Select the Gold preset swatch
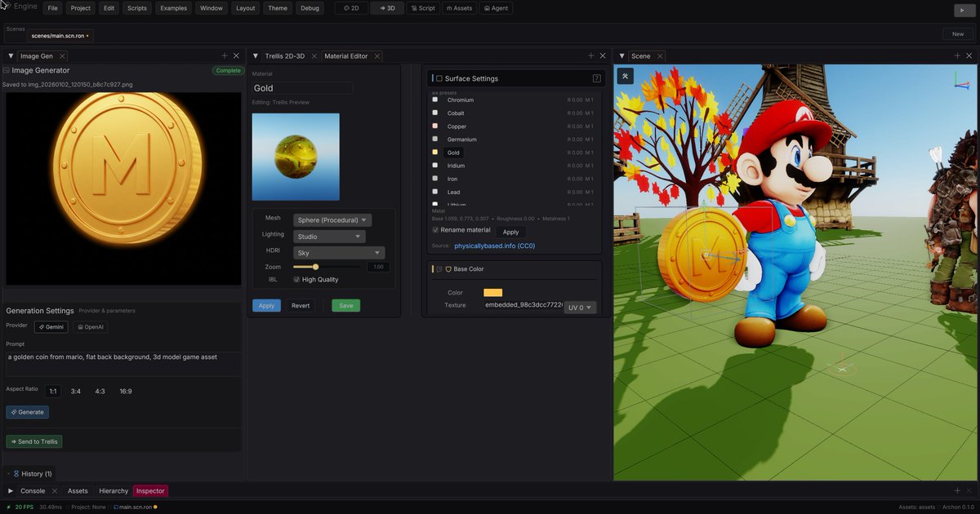The width and height of the screenshot is (980, 514). point(435,153)
